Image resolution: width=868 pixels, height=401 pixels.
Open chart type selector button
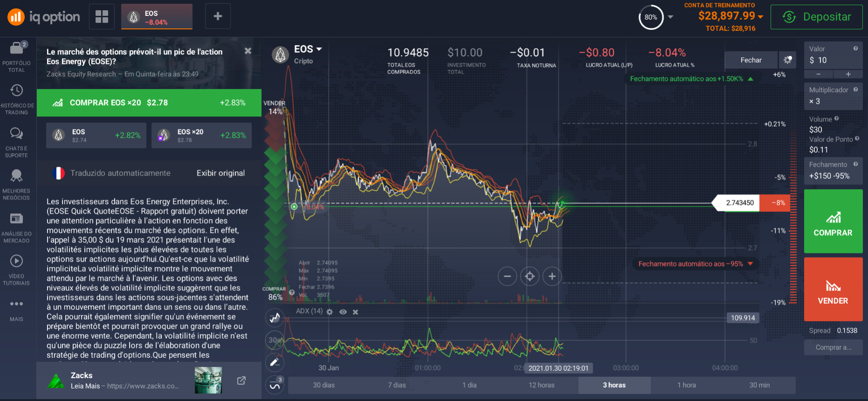coord(275,318)
